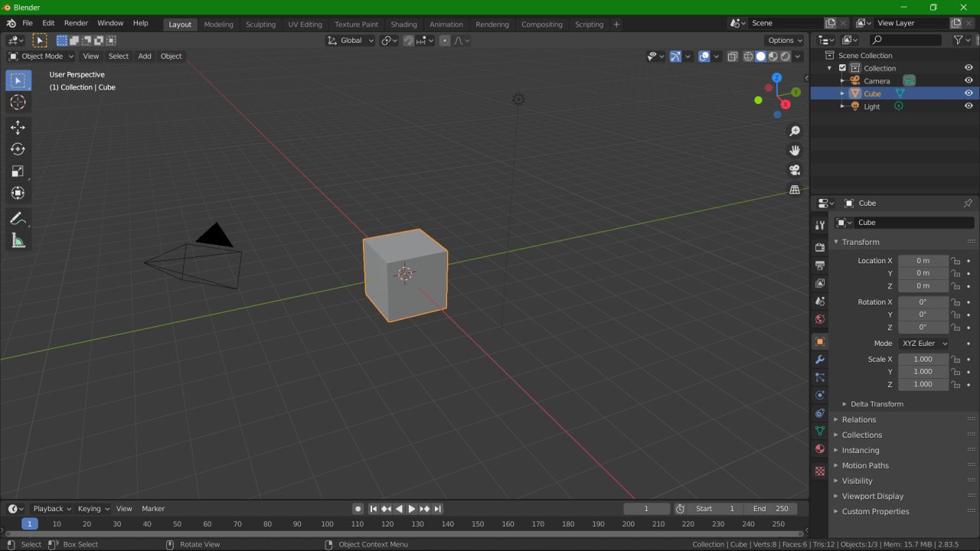
Task: Toggle camera view icon in viewport
Action: [795, 170]
